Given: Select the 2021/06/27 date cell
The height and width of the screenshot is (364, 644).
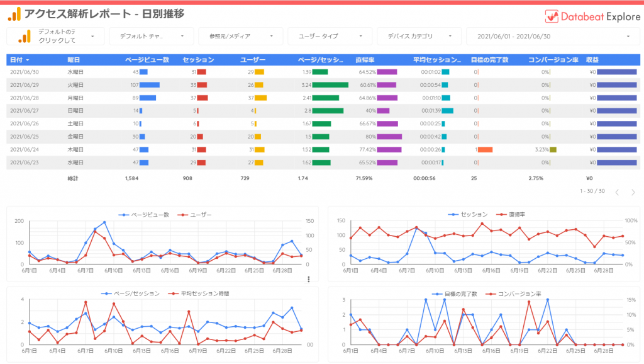Looking at the screenshot, I should (25, 111).
